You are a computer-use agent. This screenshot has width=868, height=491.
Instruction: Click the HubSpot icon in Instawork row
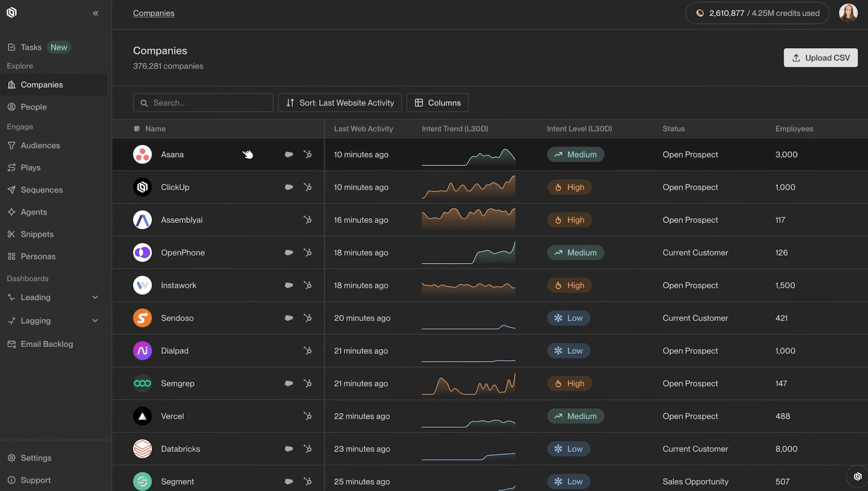[x=307, y=285]
